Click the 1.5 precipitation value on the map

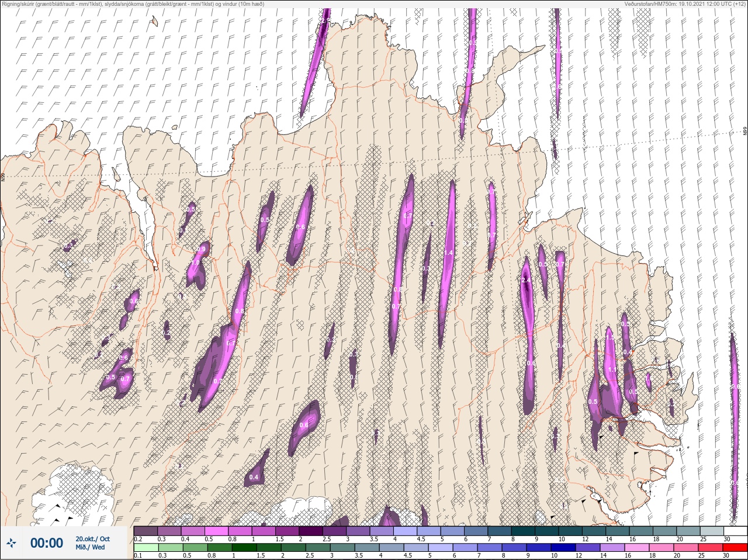click(610, 338)
